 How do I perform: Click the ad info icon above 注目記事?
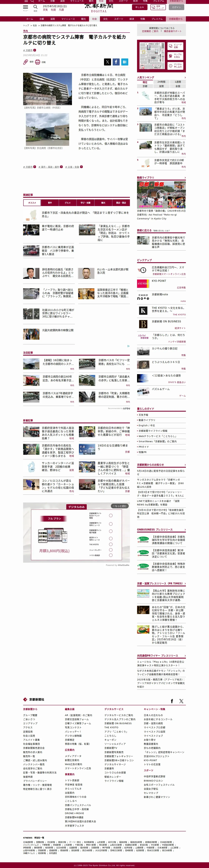point(128,346)
